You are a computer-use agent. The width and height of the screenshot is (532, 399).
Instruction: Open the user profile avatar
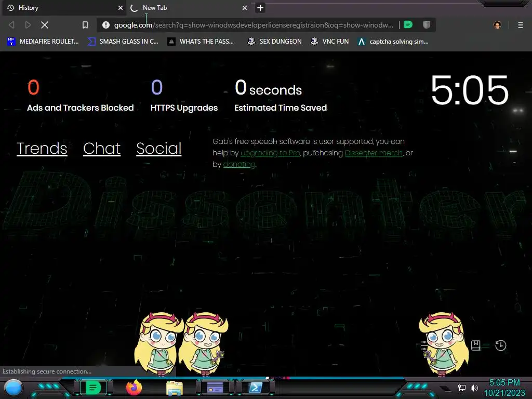(x=497, y=25)
